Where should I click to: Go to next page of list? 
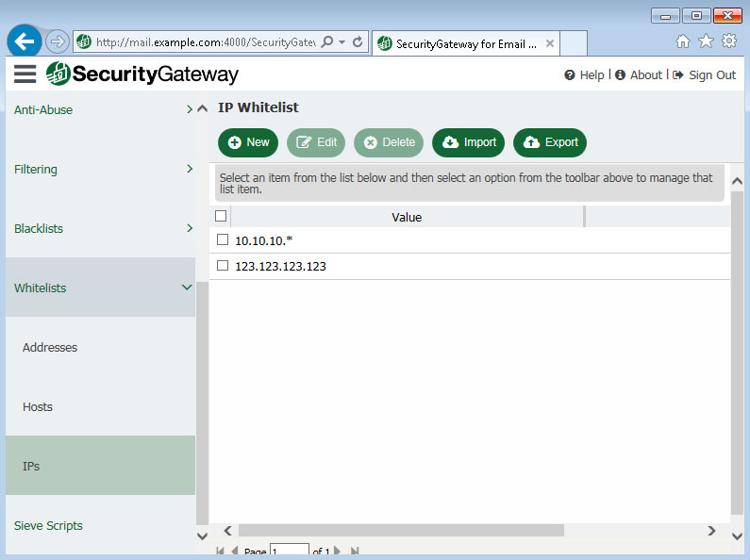[x=337, y=551]
